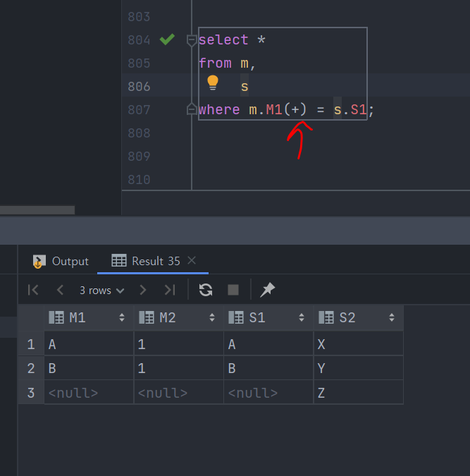Click cell A in M1 column

tap(89, 343)
